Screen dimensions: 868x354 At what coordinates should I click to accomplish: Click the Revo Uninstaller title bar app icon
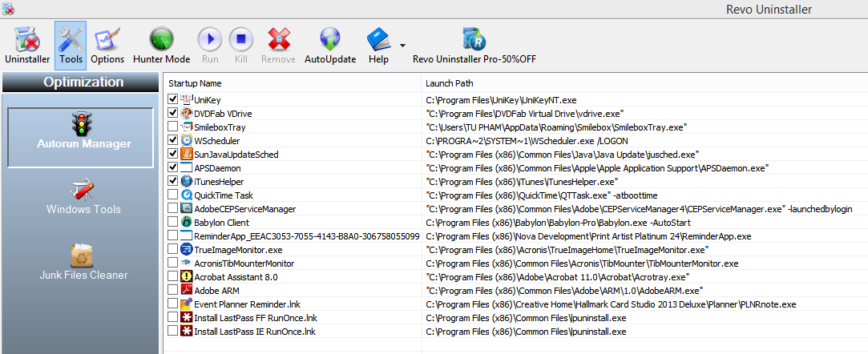pos(8,9)
